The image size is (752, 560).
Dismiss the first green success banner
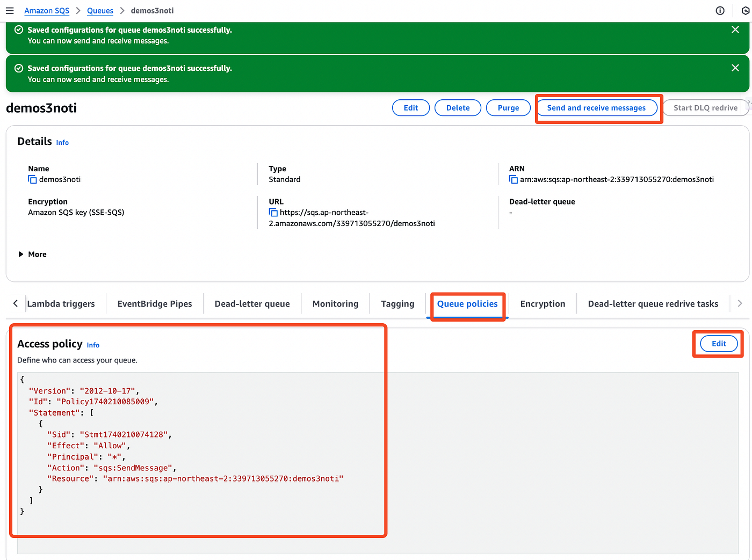coord(735,30)
